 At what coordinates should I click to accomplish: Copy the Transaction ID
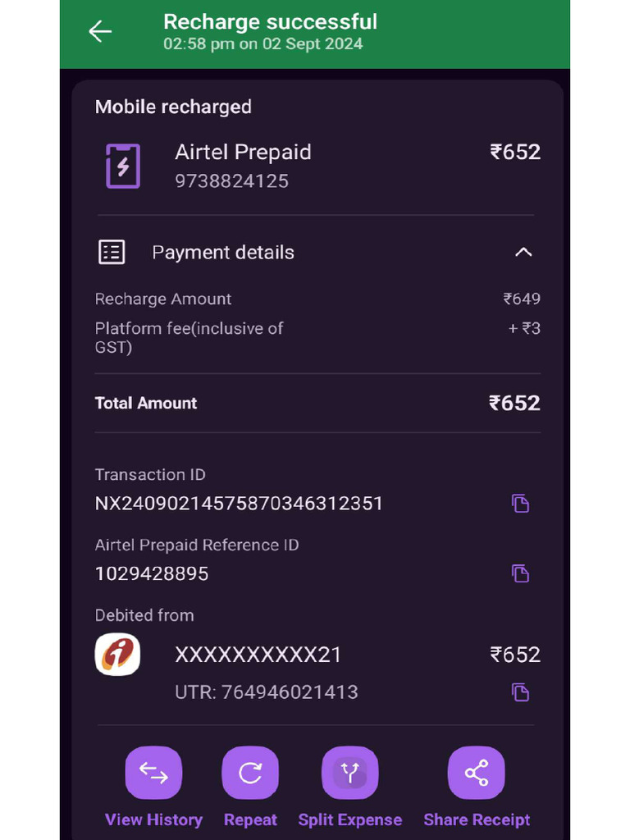(x=520, y=503)
